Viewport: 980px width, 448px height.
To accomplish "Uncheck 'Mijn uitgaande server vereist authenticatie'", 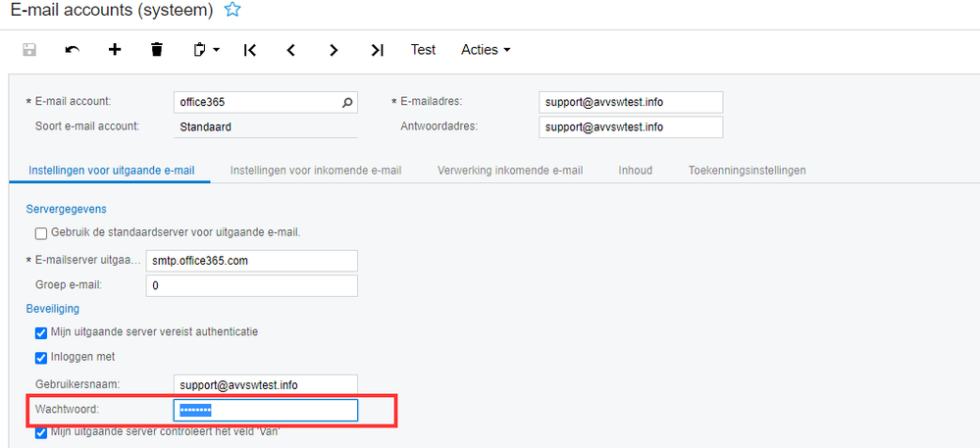I will (x=41, y=332).
